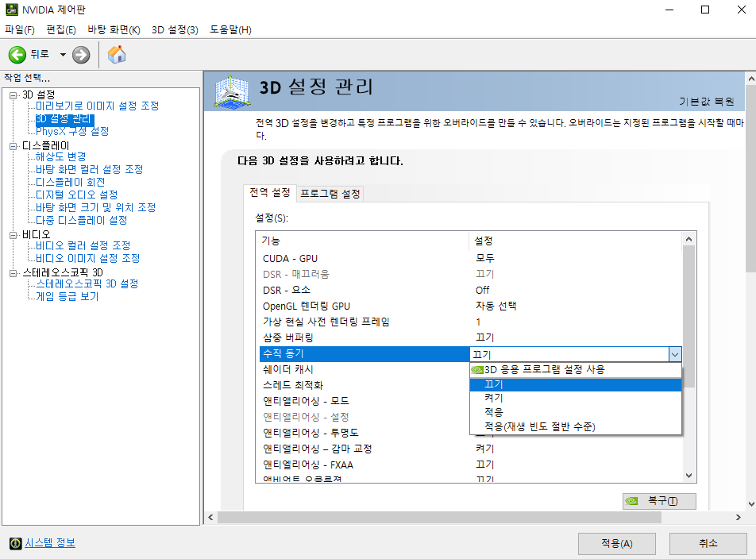The height and width of the screenshot is (559, 756).
Task: Open 비디오 이미지 설정 조정 page
Action: (87, 258)
